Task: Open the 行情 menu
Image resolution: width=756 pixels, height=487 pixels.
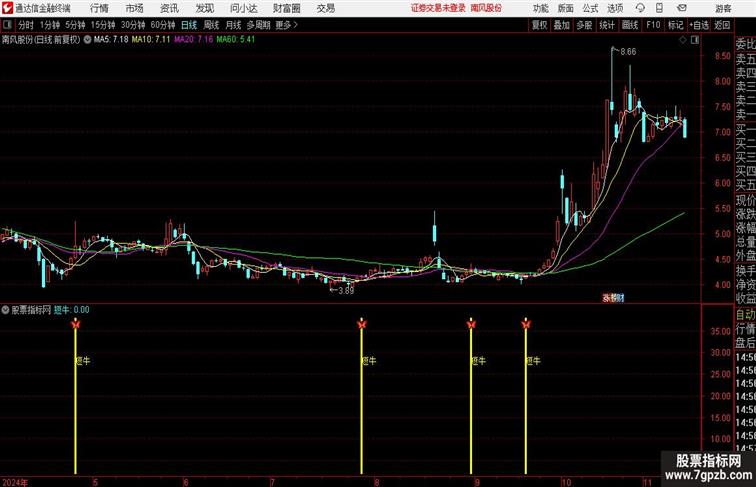Action: coord(99,8)
